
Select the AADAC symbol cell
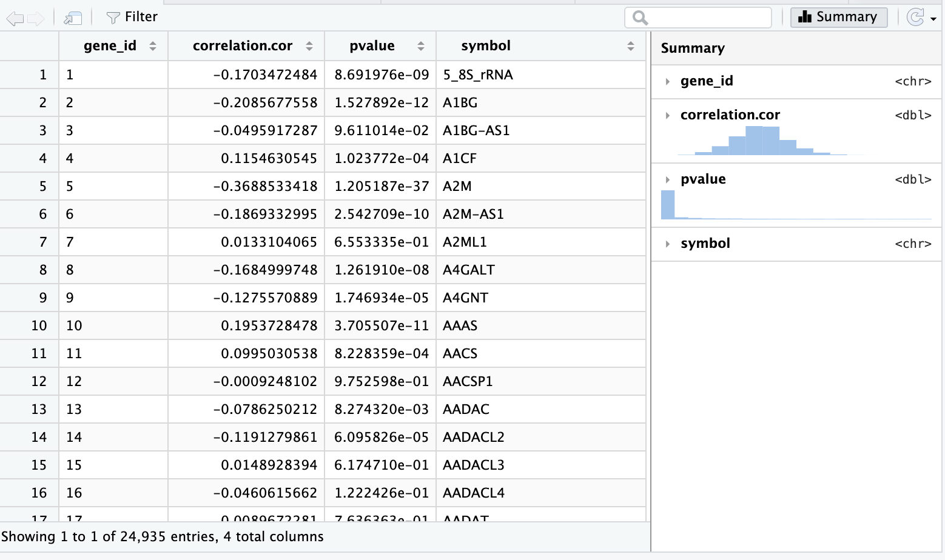pos(540,409)
